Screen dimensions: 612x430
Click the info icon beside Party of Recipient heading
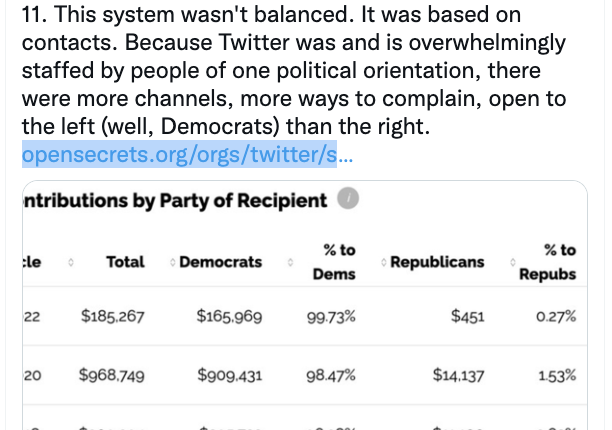348,198
